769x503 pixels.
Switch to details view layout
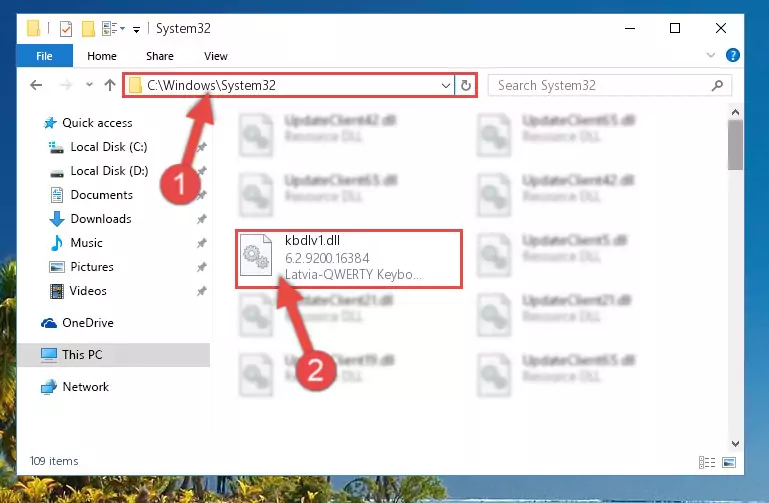(707, 462)
